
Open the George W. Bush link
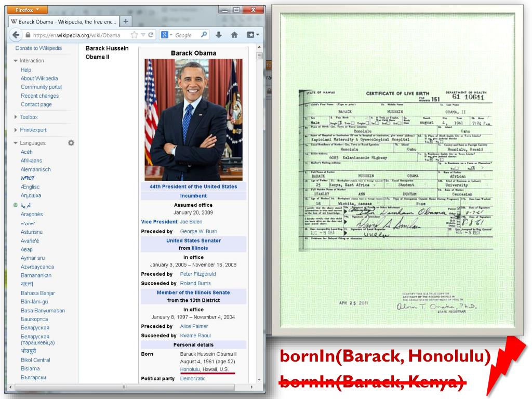pyautogui.click(x=198, y=231)
